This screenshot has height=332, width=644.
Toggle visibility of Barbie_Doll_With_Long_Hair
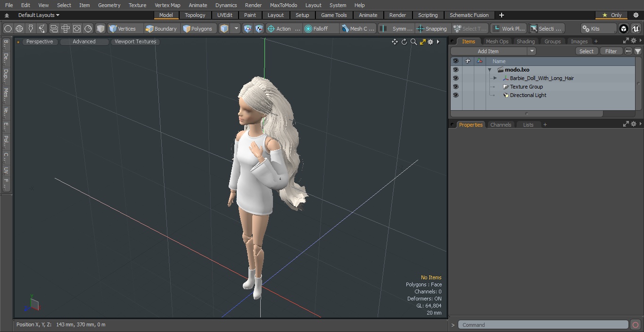click(x=455, y=78)
